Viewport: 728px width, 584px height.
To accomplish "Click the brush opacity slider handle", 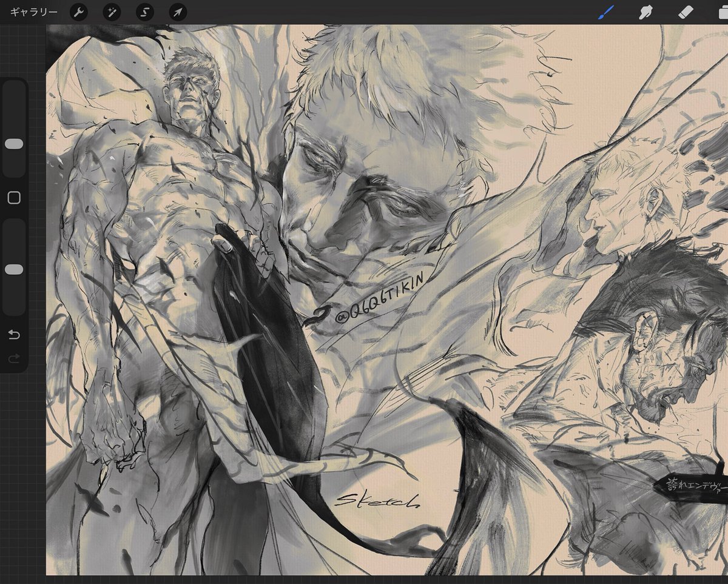I will (13, 269).
